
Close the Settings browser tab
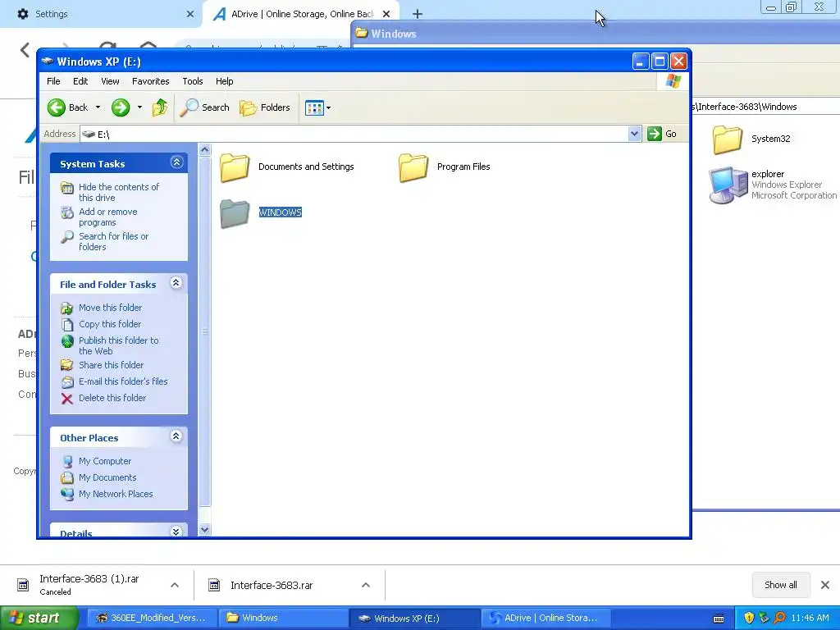pyautogui.click(x=189, y=14)
